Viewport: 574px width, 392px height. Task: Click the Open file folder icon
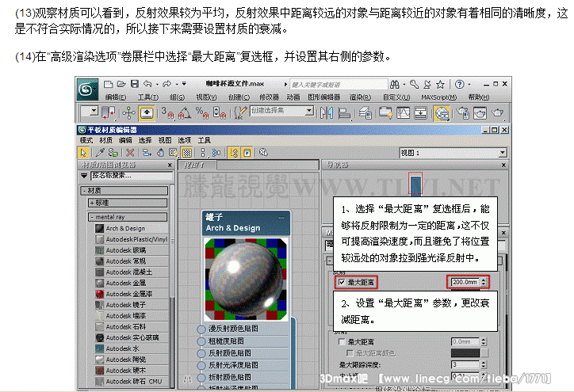[x=121, y=84]
